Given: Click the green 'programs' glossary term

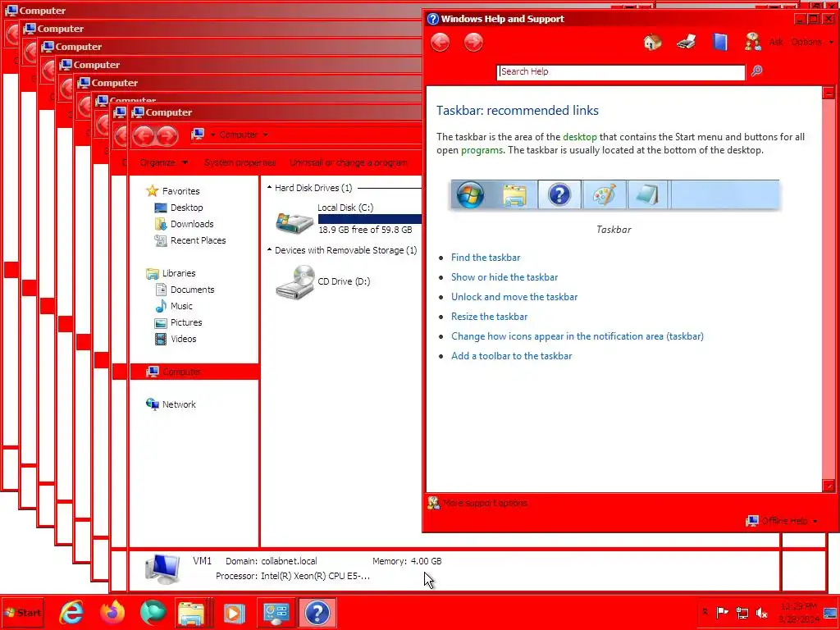Looking at the screenshot, I should tap(482, 151).
